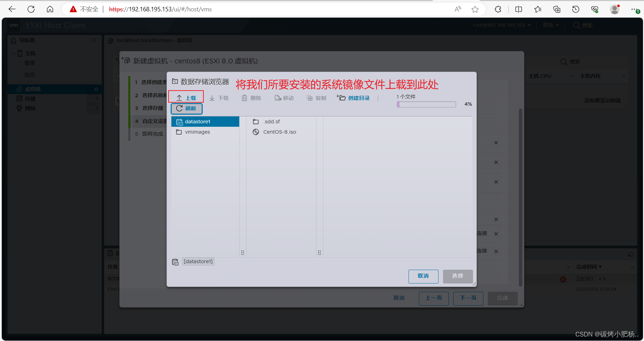Open the root@192.168.195.153 user menu
This screenshot has width=644, height=341.
(x=502, y=25)
